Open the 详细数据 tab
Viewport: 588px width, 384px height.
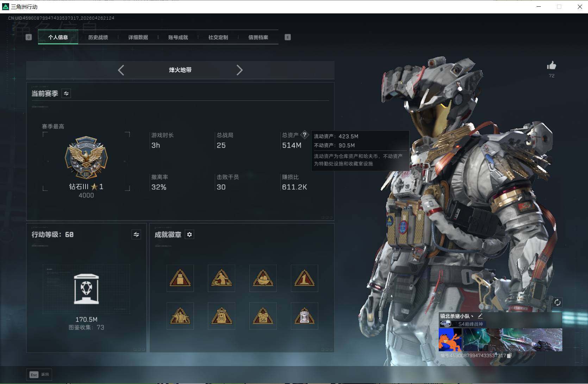tap(138, 37)
